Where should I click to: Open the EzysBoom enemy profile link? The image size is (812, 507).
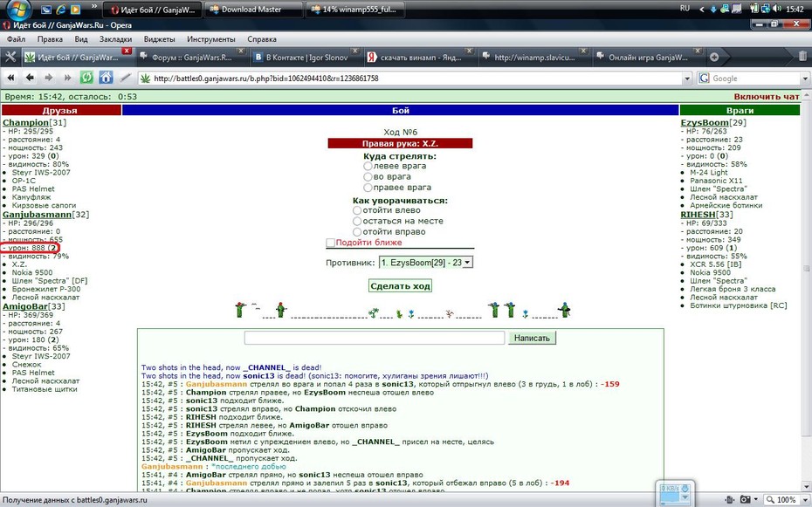coord(705,123)
